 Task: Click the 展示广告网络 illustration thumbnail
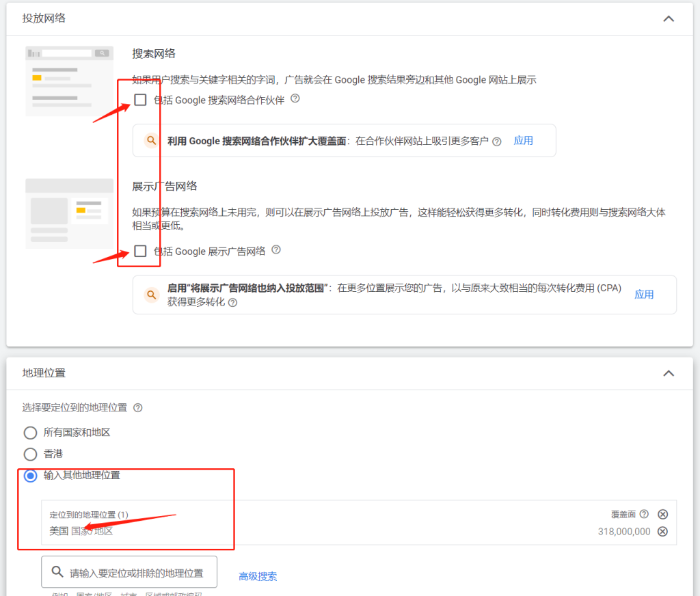click(69, 213)
